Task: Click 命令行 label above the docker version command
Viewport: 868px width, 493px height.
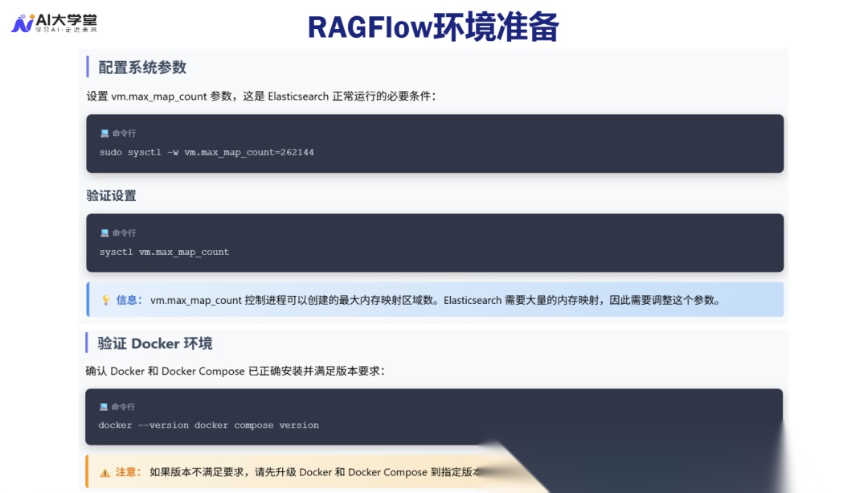Action: (123, 407)
